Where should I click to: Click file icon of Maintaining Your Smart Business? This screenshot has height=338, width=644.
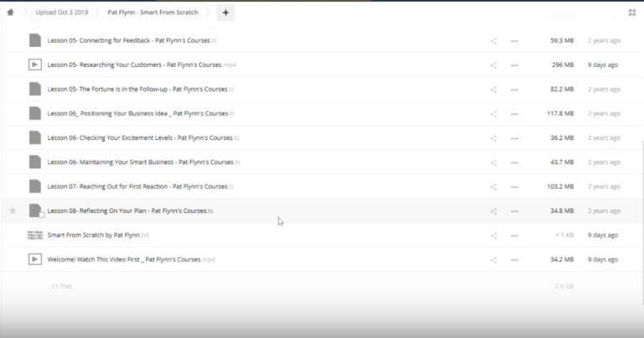click(35, 162)
